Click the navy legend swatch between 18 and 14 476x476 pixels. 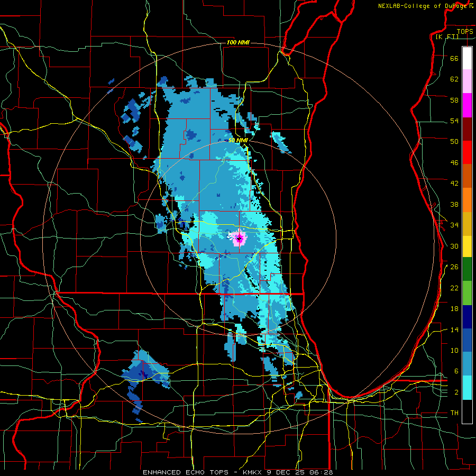467,317
